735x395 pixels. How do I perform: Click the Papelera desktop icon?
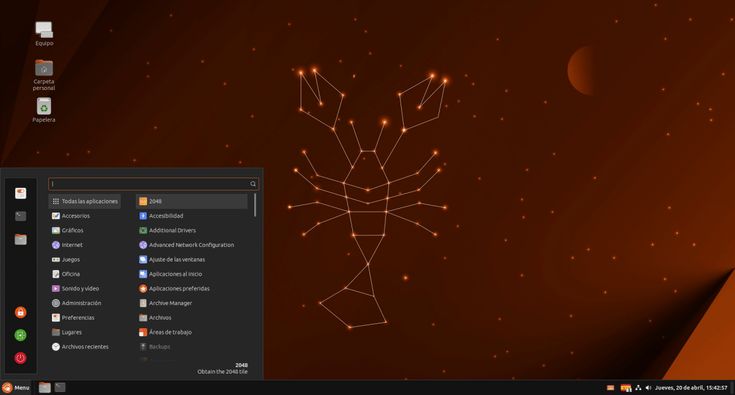[44, 110]
